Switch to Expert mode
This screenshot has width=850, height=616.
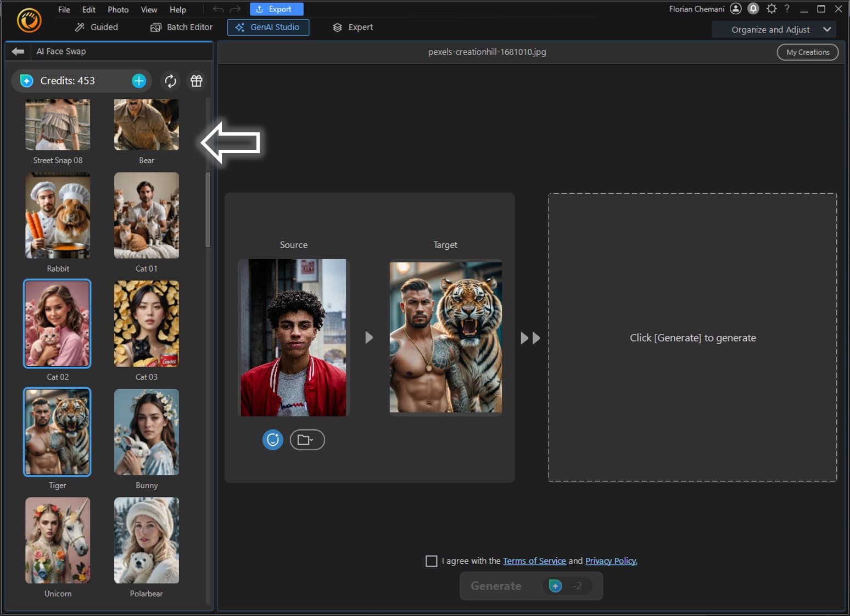click(x=352, y=27)
